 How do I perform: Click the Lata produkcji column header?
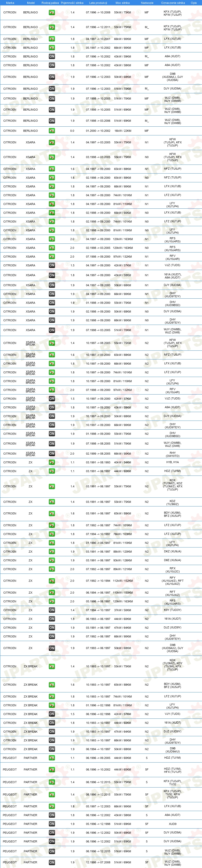[98, 3]
